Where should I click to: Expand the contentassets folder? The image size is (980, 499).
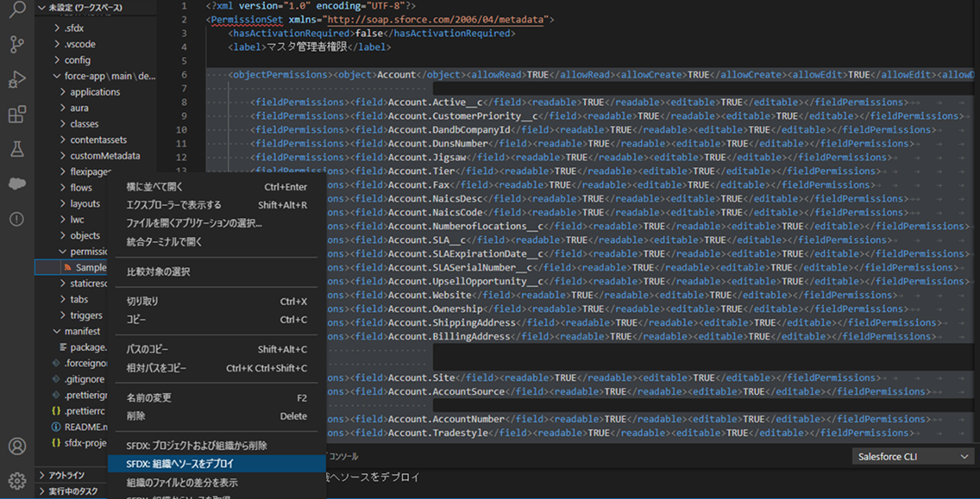pyautogui.click(x=63, y=140)
